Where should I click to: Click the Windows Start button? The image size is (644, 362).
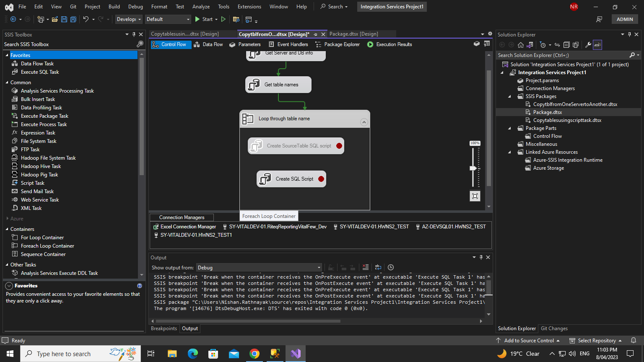10,354
